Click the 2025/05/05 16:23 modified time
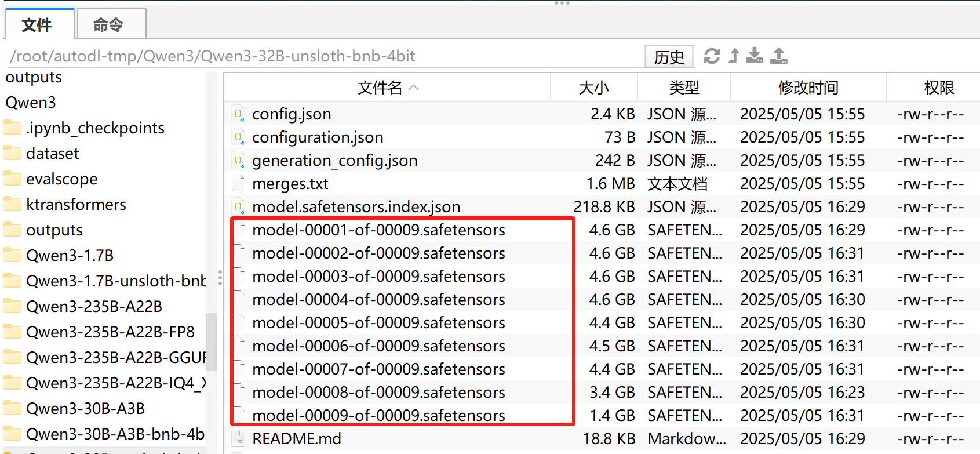This screenshot has height=454, width=980. click(x=803, y=393)
